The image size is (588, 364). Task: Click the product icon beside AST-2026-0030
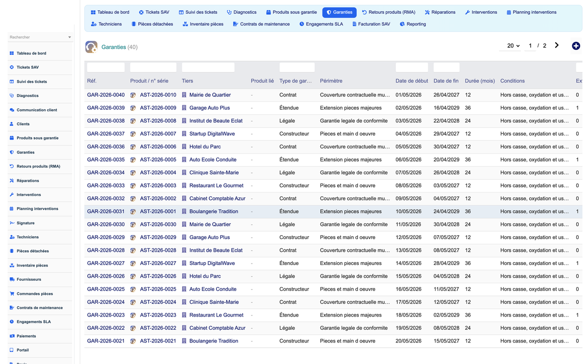133,224
